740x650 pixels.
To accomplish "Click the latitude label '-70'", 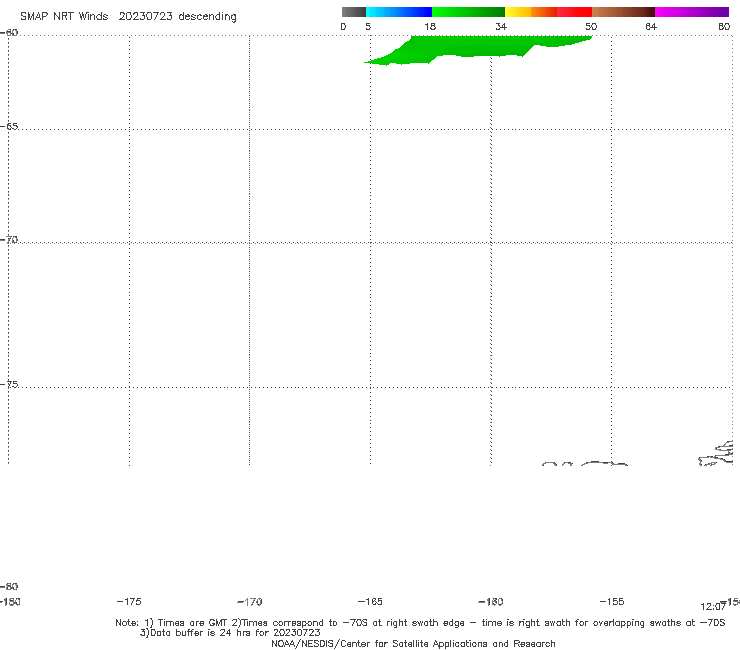I will pyautogui.click(x=9, y=240).
